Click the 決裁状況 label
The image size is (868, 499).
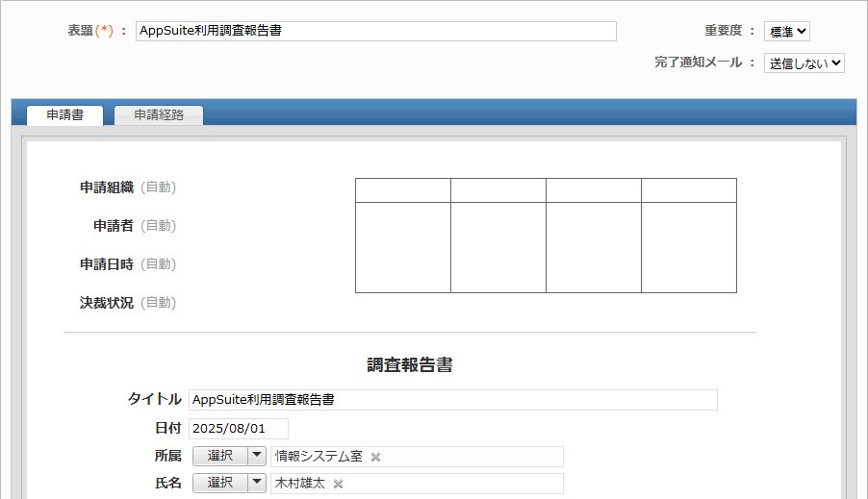[107, 303]
